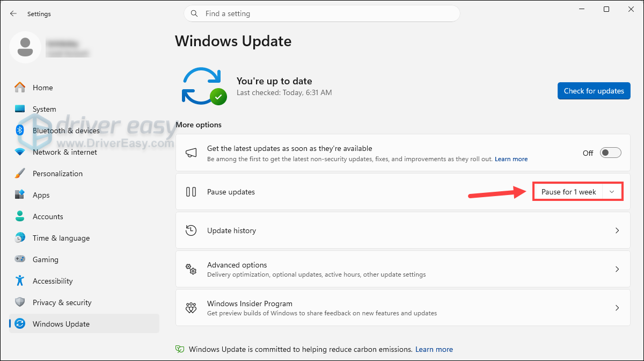Click the user profile avatar
This screenshot has height=361, width=644.
[x=25, y=47]
